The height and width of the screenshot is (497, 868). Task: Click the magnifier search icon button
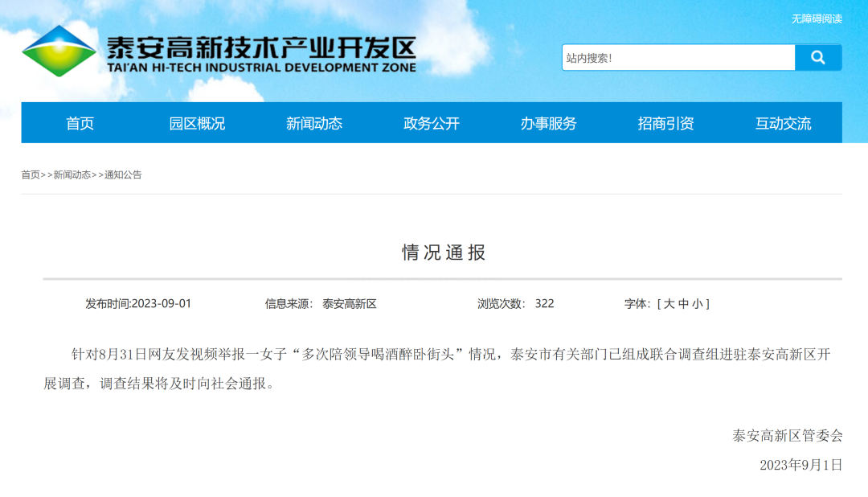(818, 58)
